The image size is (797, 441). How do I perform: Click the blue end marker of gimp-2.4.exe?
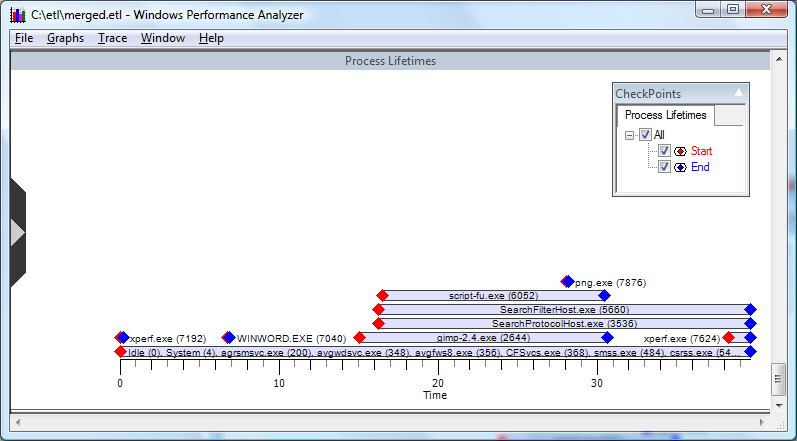point(607,338)
